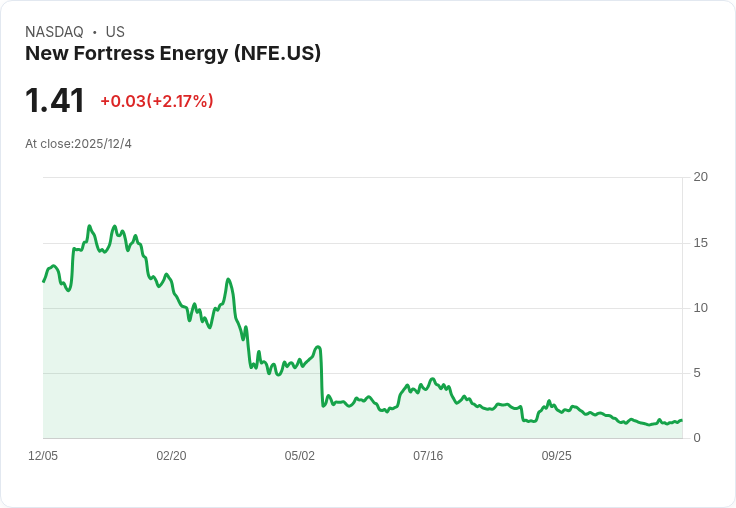The height and width of the screenshot is (508, 736).
Task: Click the leftmost start of the price line
Action: (x=43, y=281)
